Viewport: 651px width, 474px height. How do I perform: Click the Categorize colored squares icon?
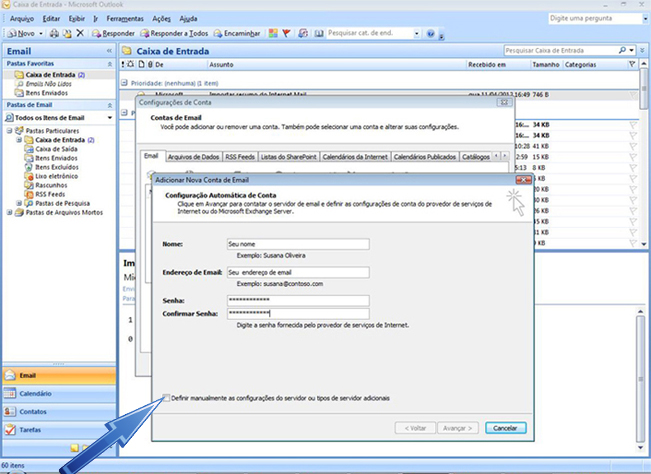[x=273, y=33]
